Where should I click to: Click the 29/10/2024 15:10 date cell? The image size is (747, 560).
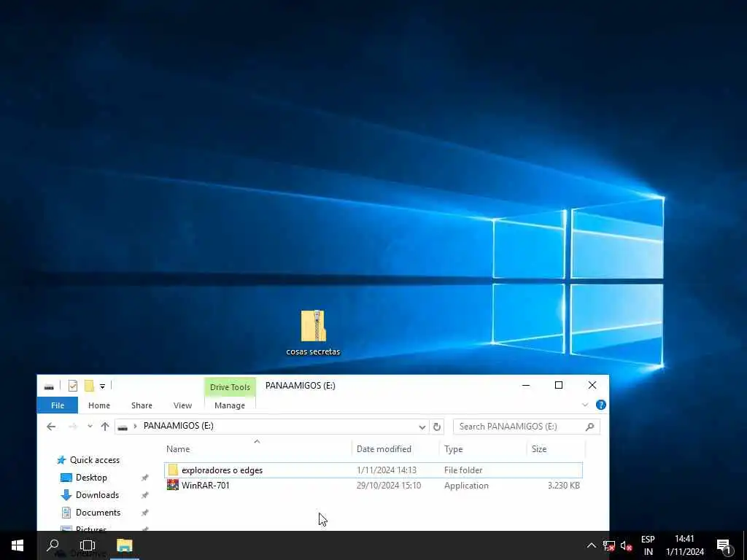coord(389,485)
